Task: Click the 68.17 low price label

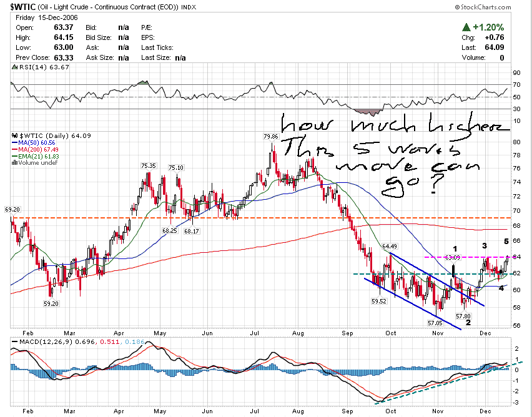Action: coord(192,231)
